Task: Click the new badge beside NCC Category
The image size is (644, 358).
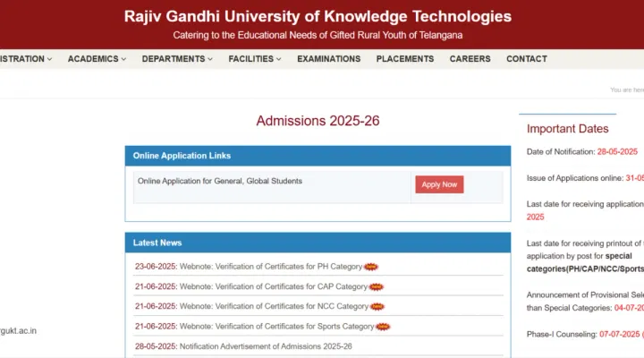Action: 377,307
